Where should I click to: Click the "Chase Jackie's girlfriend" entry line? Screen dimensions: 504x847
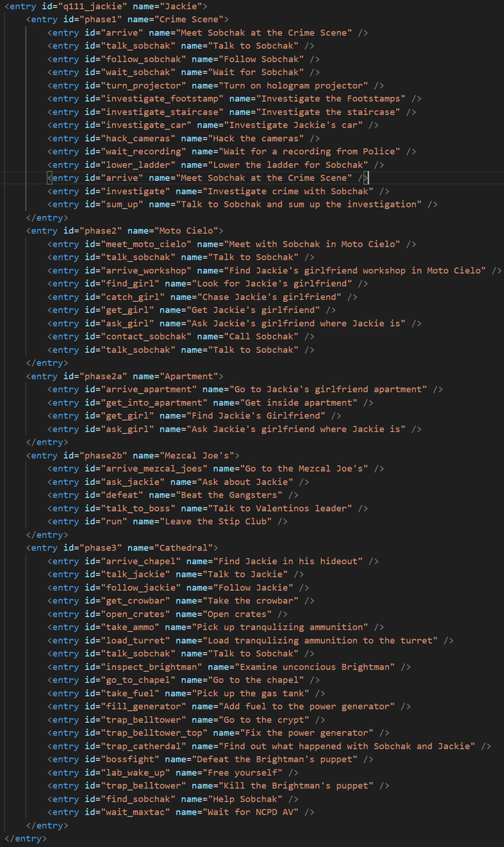(x=203, y=296)
